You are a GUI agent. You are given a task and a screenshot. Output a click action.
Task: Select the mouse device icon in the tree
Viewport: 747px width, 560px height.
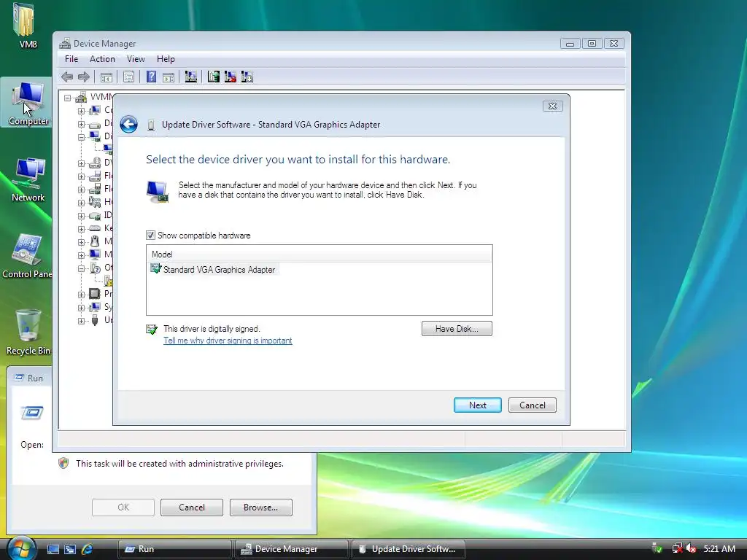[x=95, y=241]
